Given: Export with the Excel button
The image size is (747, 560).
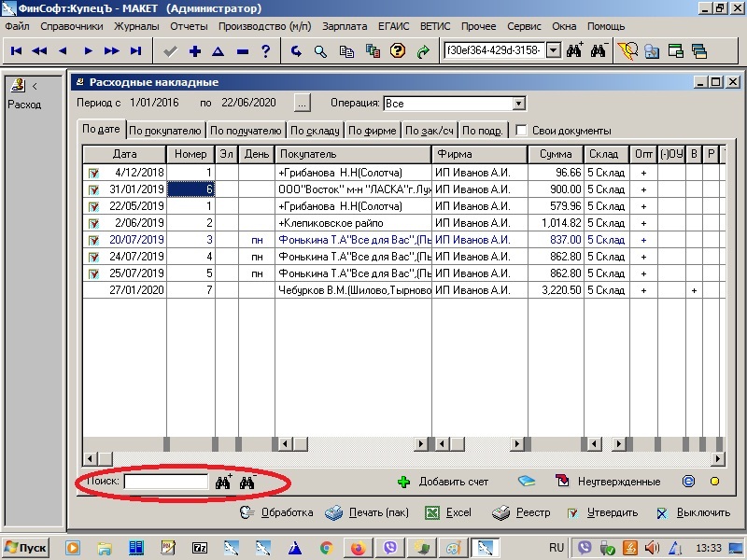Looking at the screenshot, I should (448, 512).
